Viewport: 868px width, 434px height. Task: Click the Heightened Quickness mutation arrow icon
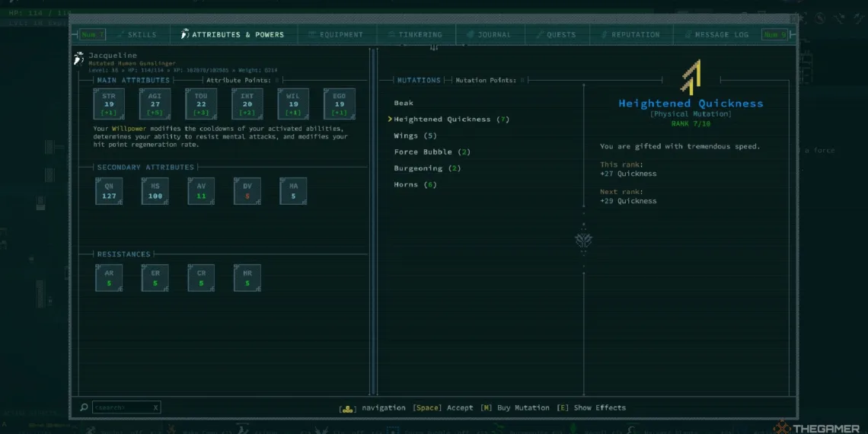(x=691, y=76)
